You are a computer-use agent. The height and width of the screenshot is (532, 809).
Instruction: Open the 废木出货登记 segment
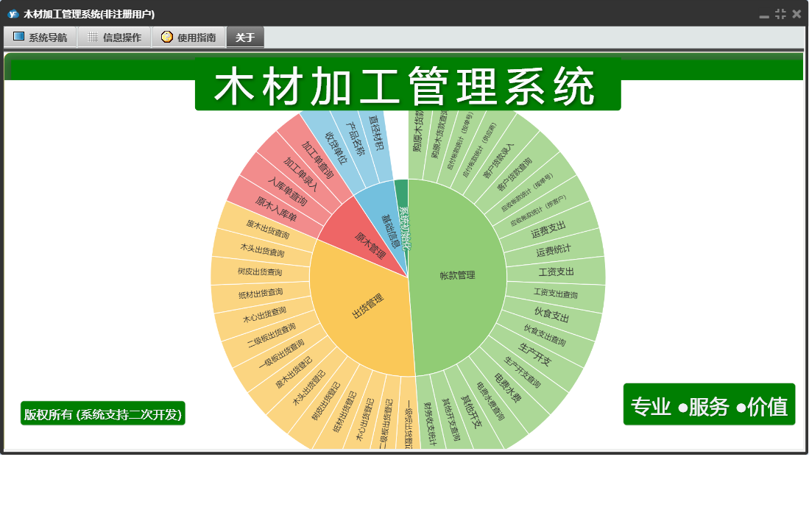click(x=293, y=372)
